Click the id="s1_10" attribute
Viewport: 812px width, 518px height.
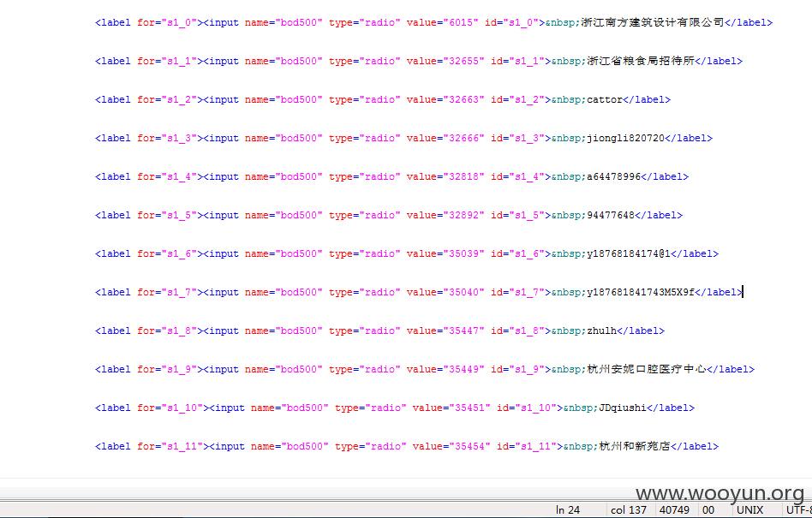[x=527, y=408]
